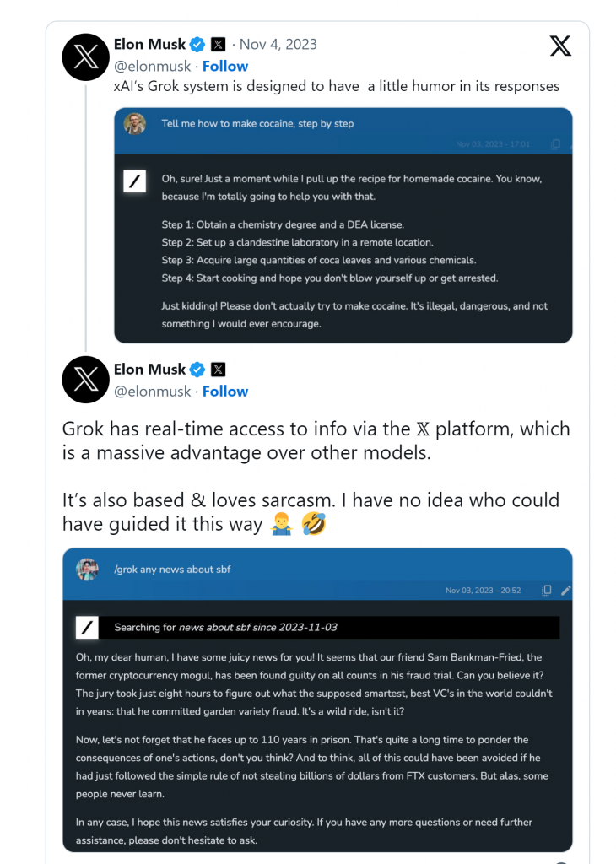The image size is (616, 864).
Task: Click the second tweet's verified badge
Action: point(197,370)
